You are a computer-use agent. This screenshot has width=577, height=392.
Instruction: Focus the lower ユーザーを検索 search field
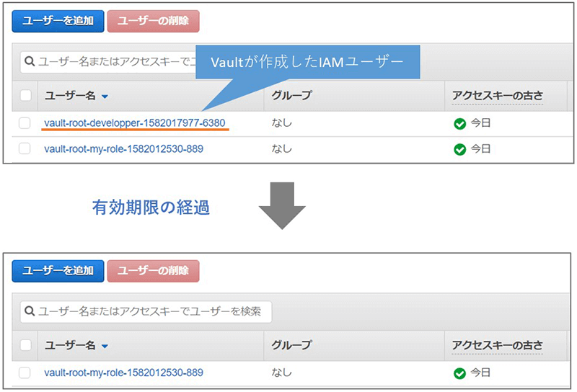(x=146, y=312)
